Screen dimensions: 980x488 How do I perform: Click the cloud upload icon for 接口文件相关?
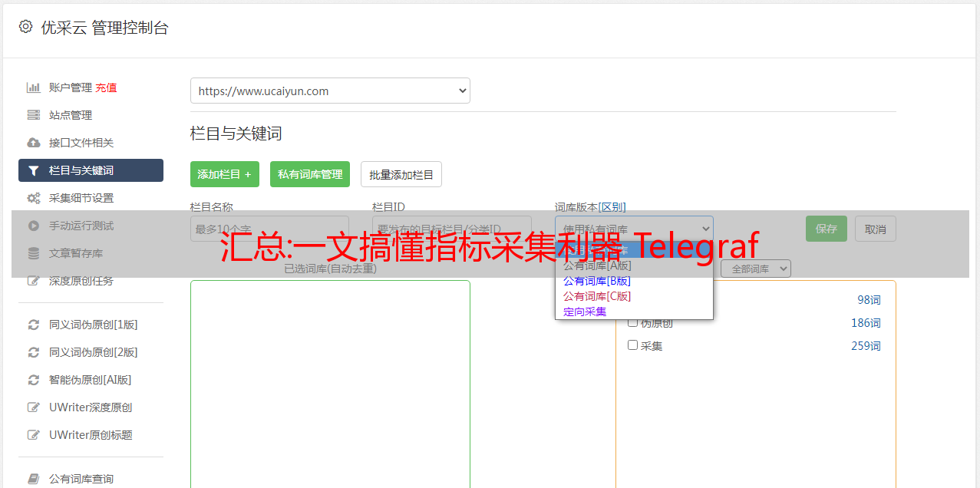click(x=33, y=143)
